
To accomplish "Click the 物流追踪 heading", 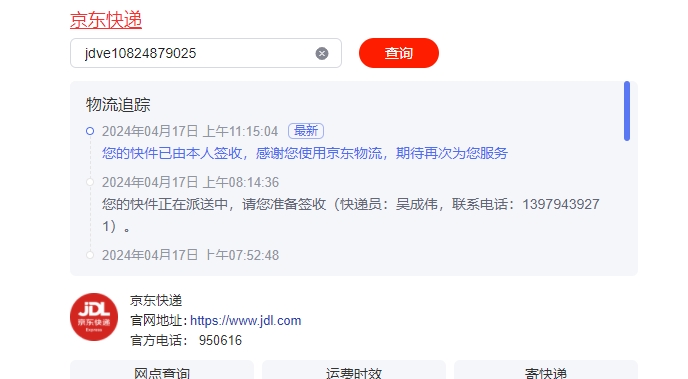I will click(118, 105).
